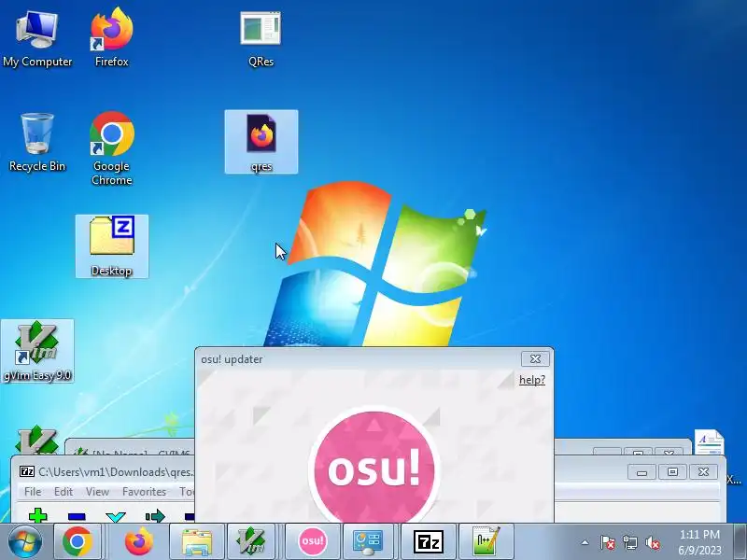Click the 7-Zip path C:\Users\vm1\Downloads title
The width and height of the screenshot is (747, 560).
pos(116,472)
